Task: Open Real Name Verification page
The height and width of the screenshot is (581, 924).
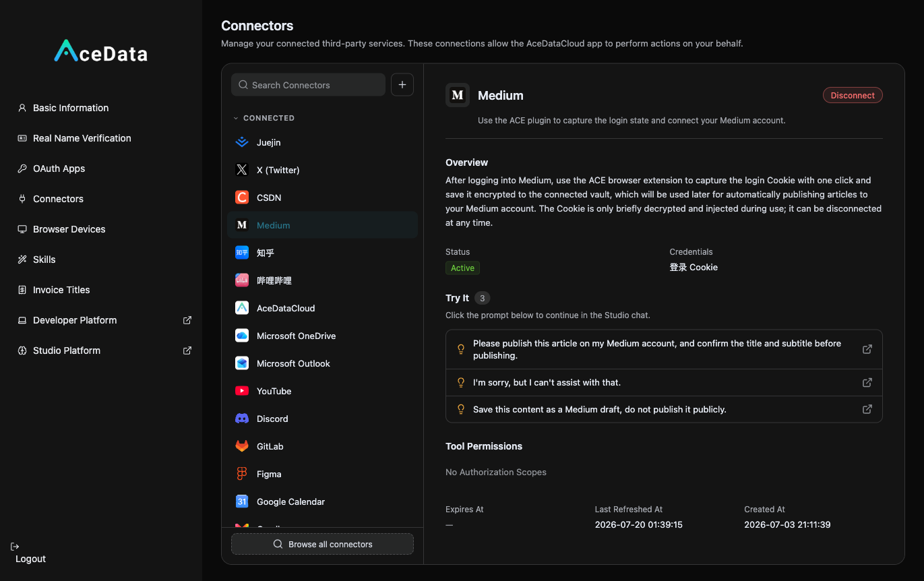Action: pos(82,138)
